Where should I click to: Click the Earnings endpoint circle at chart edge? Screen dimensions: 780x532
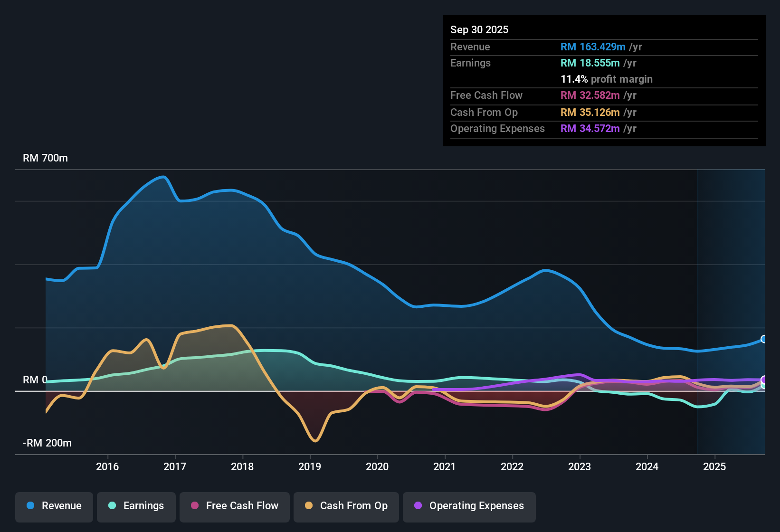tap(763, 386)
